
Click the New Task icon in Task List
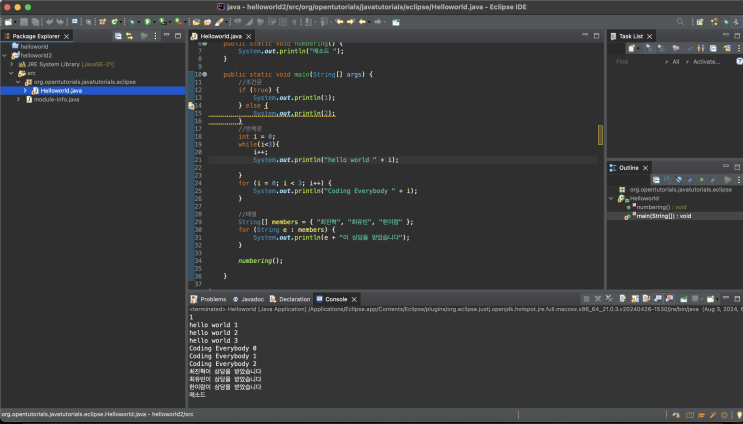(631, 48)
